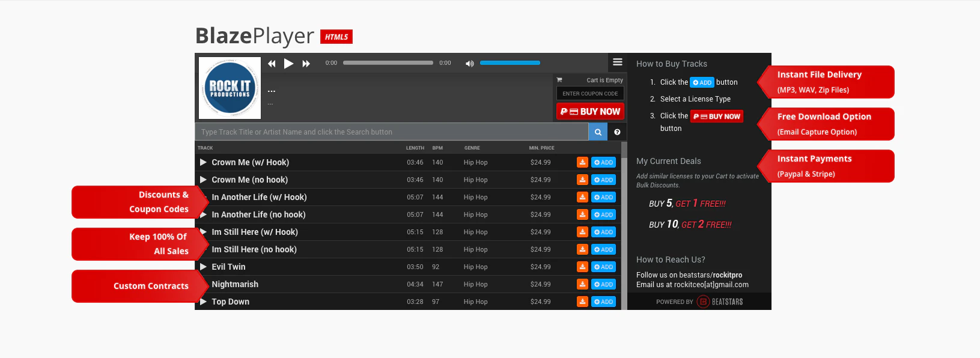Image resolution: width=980 pixels, height=358 pixels.
Task: Click the Free Download Option callout
Action: tap(826, 124)
